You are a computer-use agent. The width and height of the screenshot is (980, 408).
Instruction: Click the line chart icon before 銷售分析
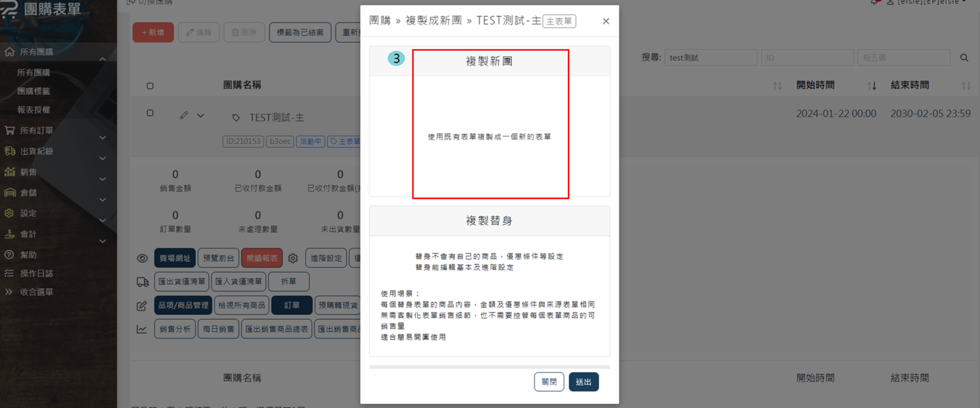tap(142, 329)
